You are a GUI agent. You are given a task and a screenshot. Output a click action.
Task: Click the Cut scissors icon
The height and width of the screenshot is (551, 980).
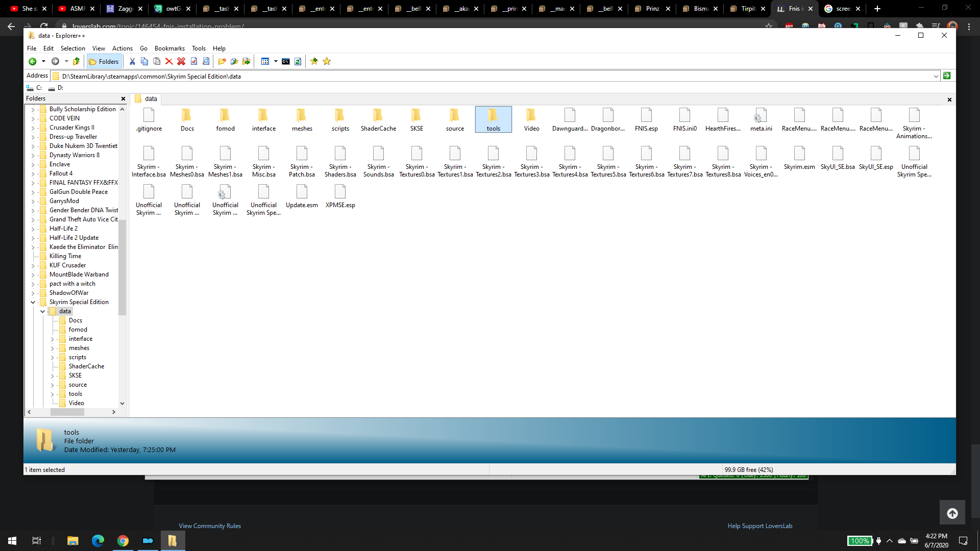pyautogui.click(x=132, y=62)
